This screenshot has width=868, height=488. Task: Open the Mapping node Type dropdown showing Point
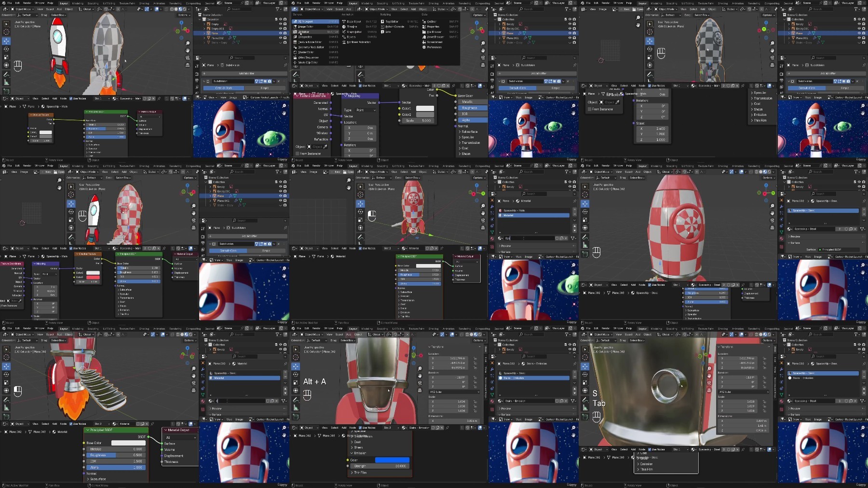click(366, 110)
